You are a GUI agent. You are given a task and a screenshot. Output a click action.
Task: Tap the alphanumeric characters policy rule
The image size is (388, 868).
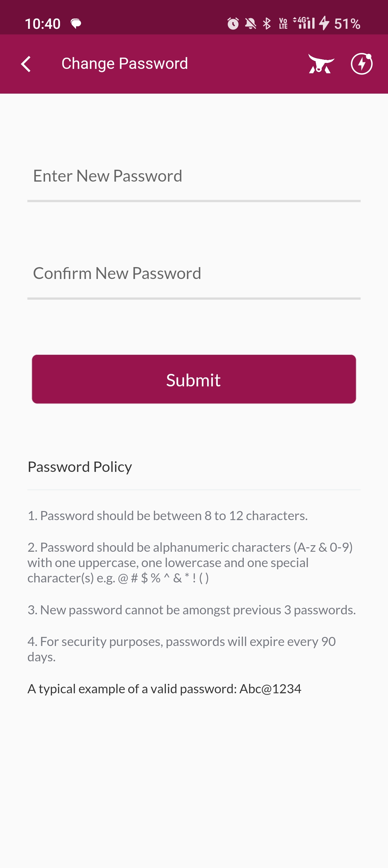pyautogui.click(x=190, y=563)
